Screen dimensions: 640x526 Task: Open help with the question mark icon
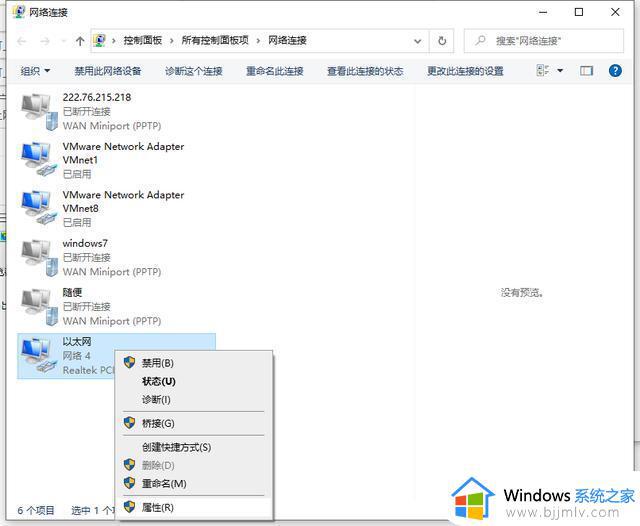(x=615, y=71)
